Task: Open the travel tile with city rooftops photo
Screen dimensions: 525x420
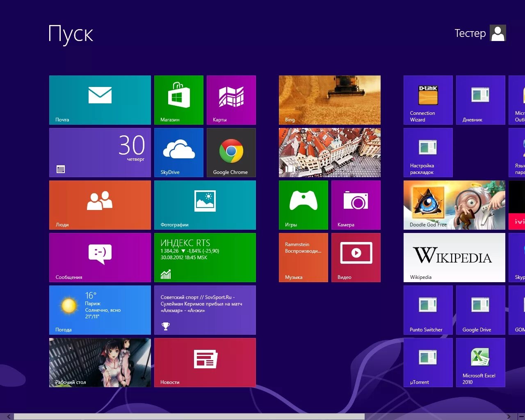Action: click(x=330, y=153)
